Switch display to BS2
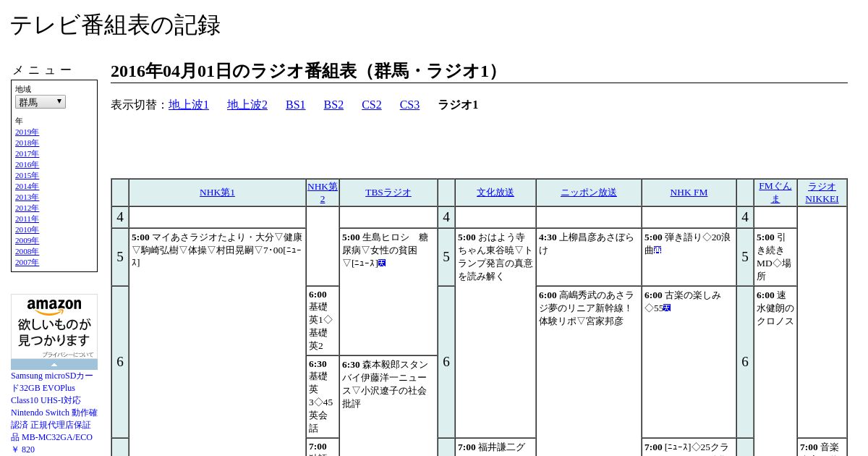 point(333,105)
